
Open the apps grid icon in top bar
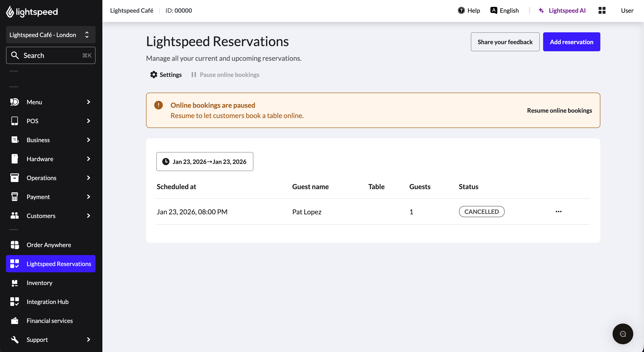click(x=602, y=11)
